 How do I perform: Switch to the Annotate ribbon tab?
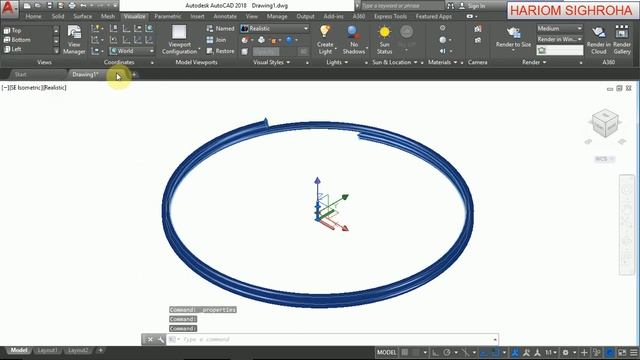pyautogui.click(x=225, y=16)
